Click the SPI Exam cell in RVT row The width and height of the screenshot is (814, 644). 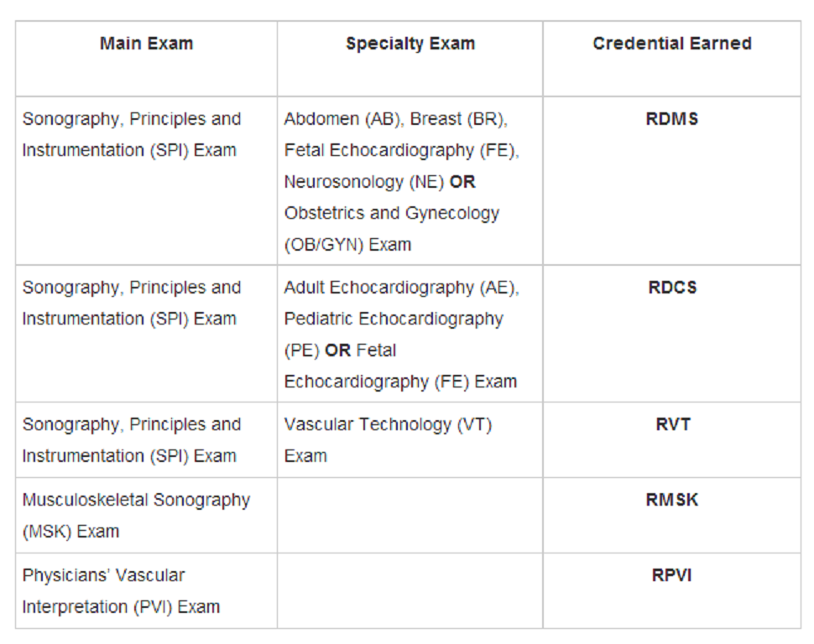click(146, 439)
